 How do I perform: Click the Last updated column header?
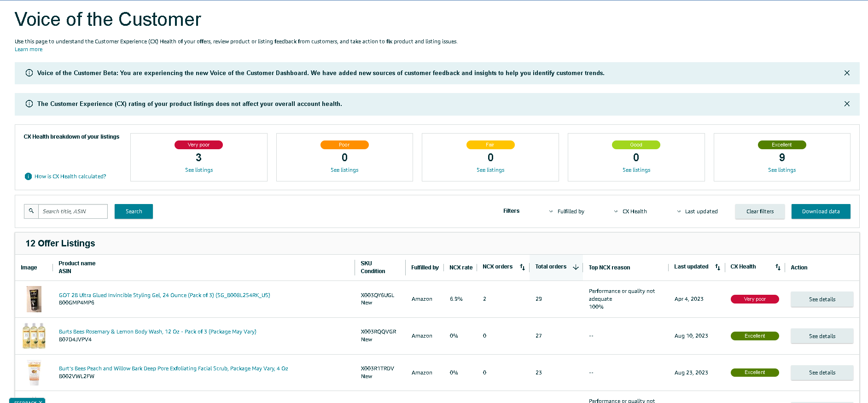[x=691, y=267]
